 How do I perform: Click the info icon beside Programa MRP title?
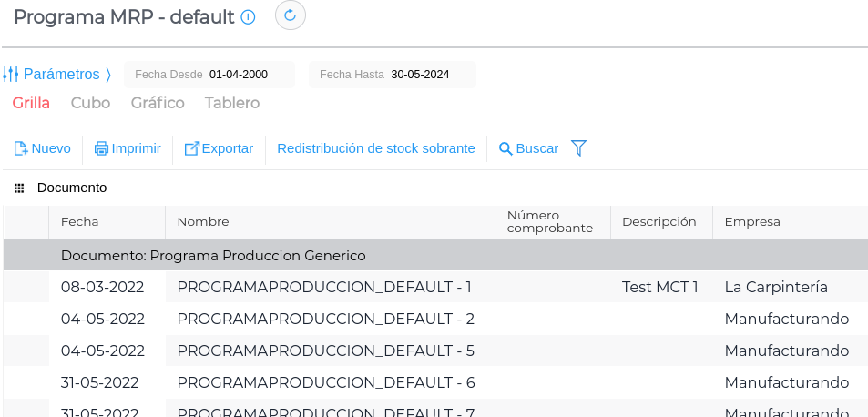pyautogui.click(x=248, y=16)
